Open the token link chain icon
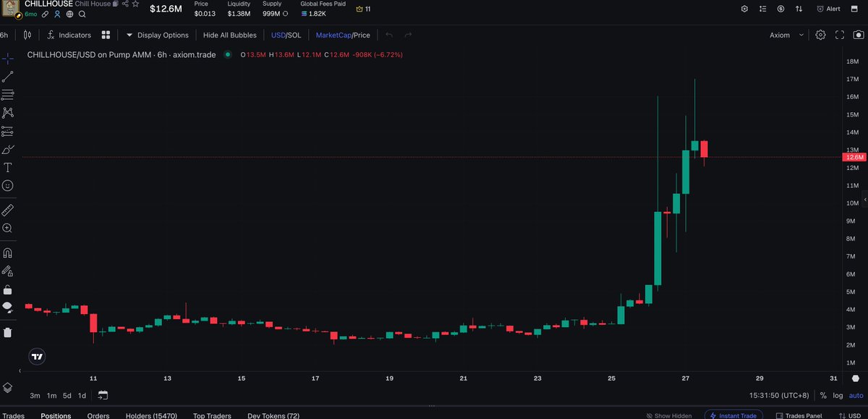This screenshot has height=419, width=868. 45,14
